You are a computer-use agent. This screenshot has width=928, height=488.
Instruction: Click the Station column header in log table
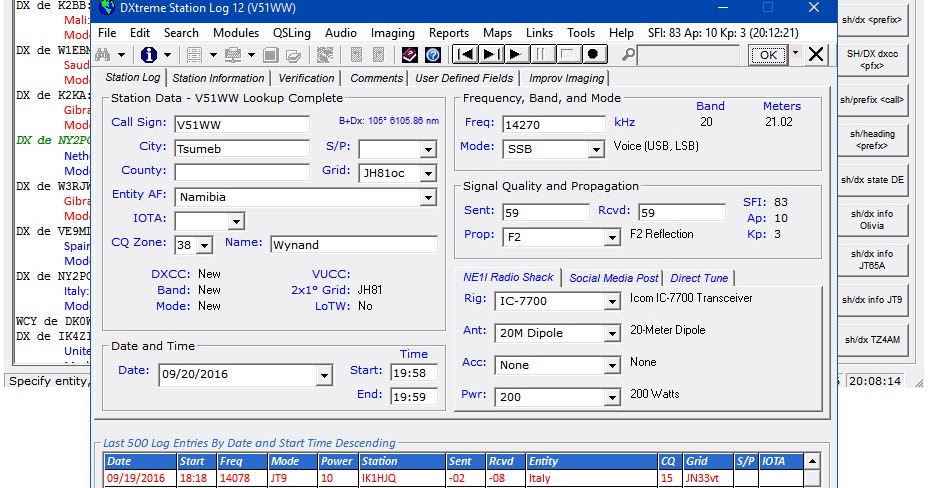pos(402,461)
